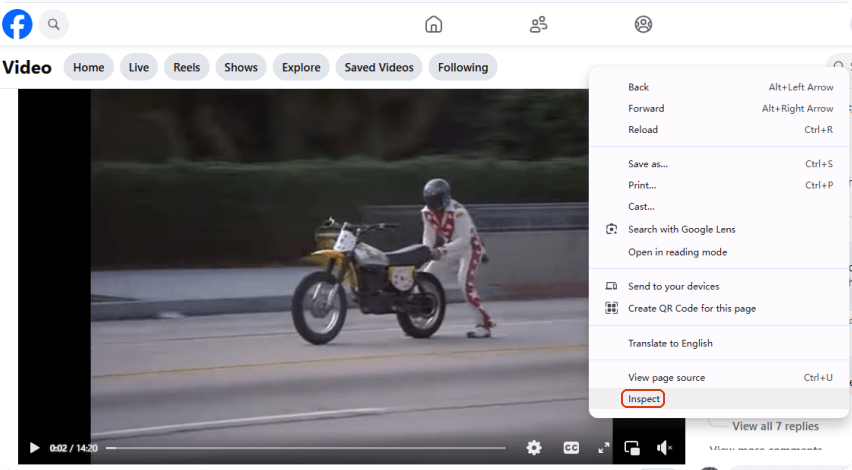The height and width of the screenshot is (470, 852).
Task: Open the Friends icon in top bar
Action: coord(538,24)
